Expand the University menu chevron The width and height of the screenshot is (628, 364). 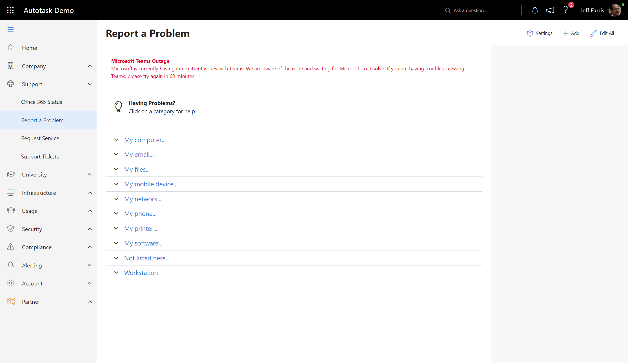coord(90,174)
